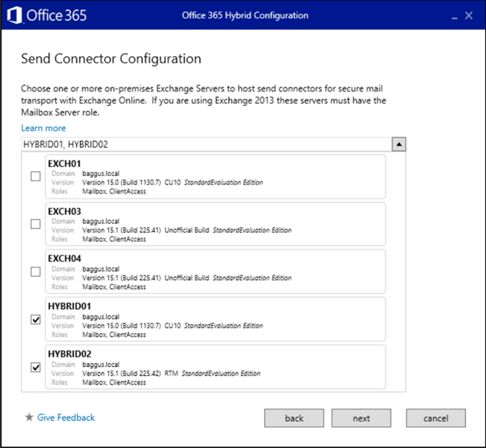The height and width of the screenshot is (448, 486).
Task: Click the star icon beside Give Feedback
Action: (x=29, y=417)
